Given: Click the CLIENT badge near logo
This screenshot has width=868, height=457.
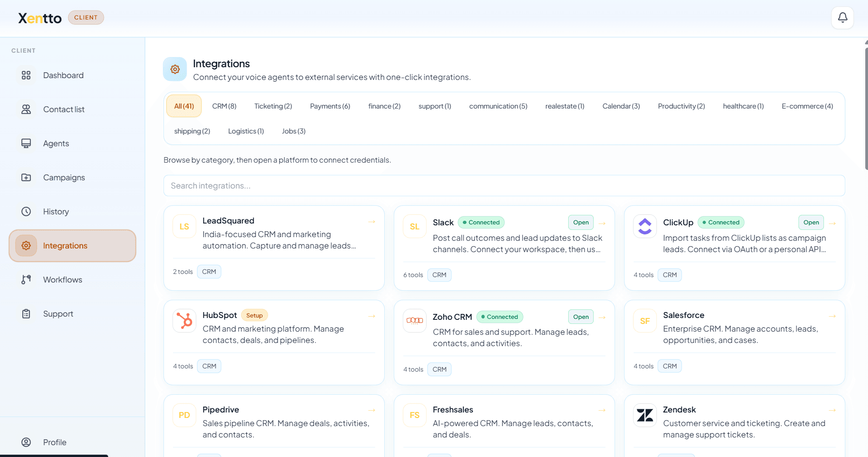Looking at the screenshot, I should point(86,17).
